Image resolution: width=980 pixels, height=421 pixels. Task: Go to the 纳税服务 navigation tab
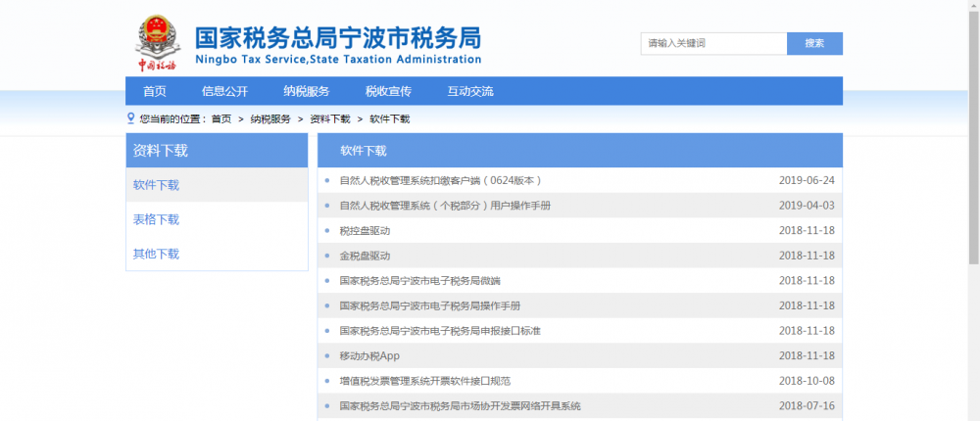coord(307,91)
